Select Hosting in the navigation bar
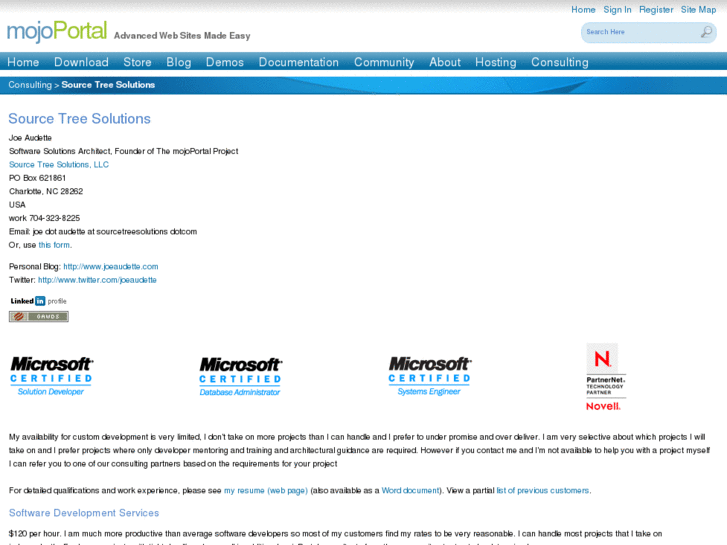Image resolution: width=727 pixels, height=545 pixels. tap(496, 62)
